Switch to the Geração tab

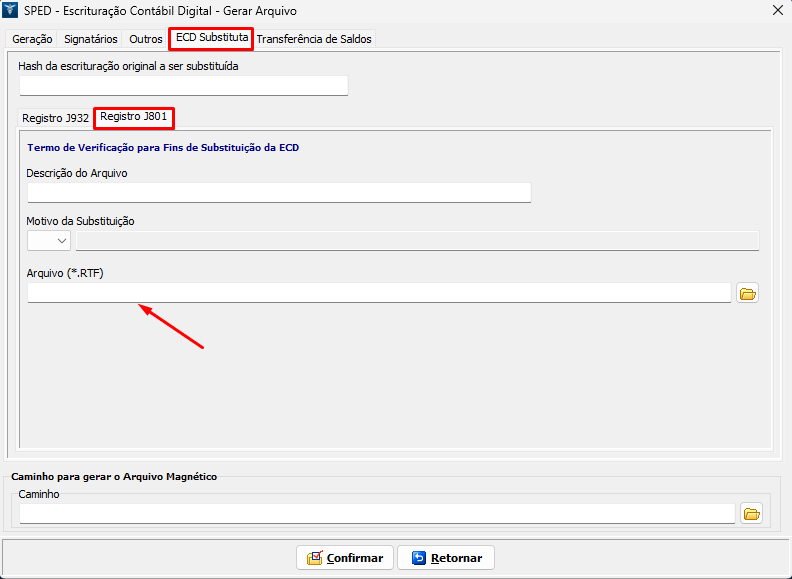pyautogui.click(x=32, y=39)
